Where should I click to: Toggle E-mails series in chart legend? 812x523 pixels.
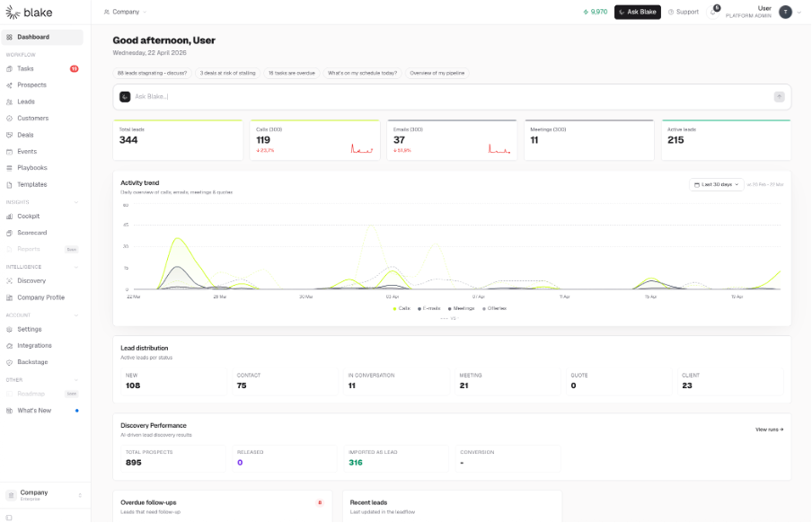coord(428,308)
